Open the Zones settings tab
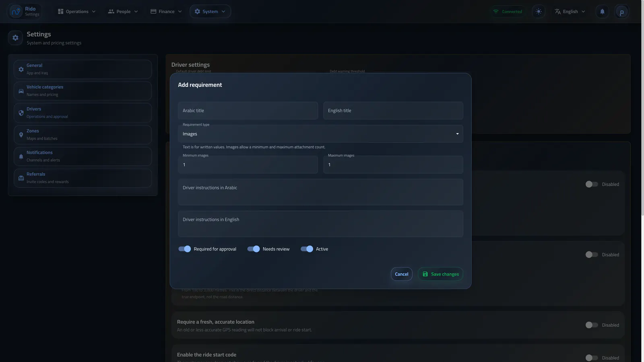This screenshot has height=362, width=644. (83, 135)
